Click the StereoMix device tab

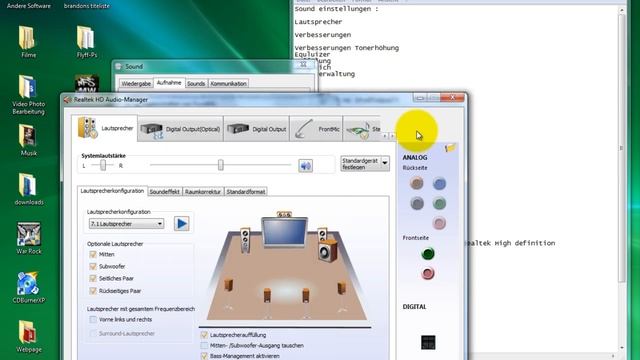[x=362, y=129]
